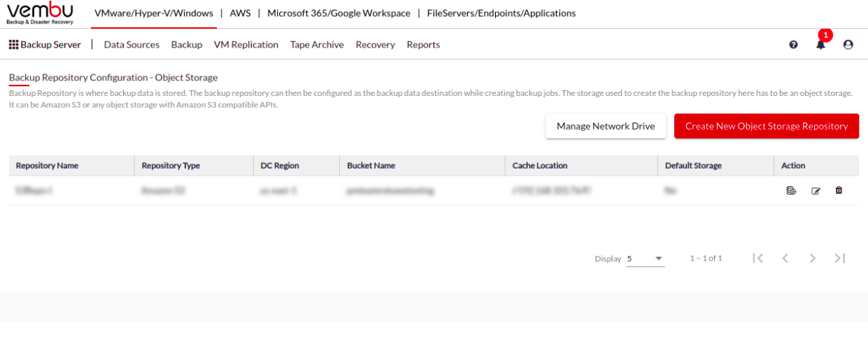Click the repository details icon in Action column

[x=791, y=191]
